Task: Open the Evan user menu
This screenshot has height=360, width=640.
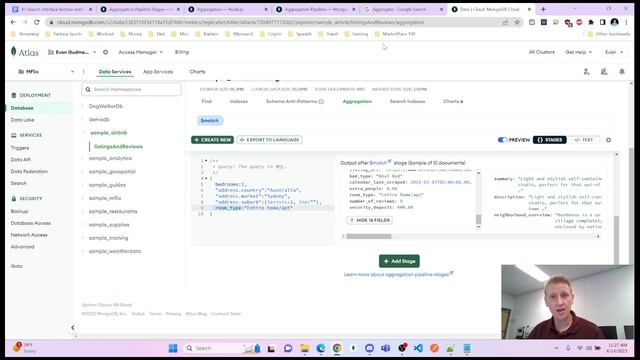Action: [614, 52]
